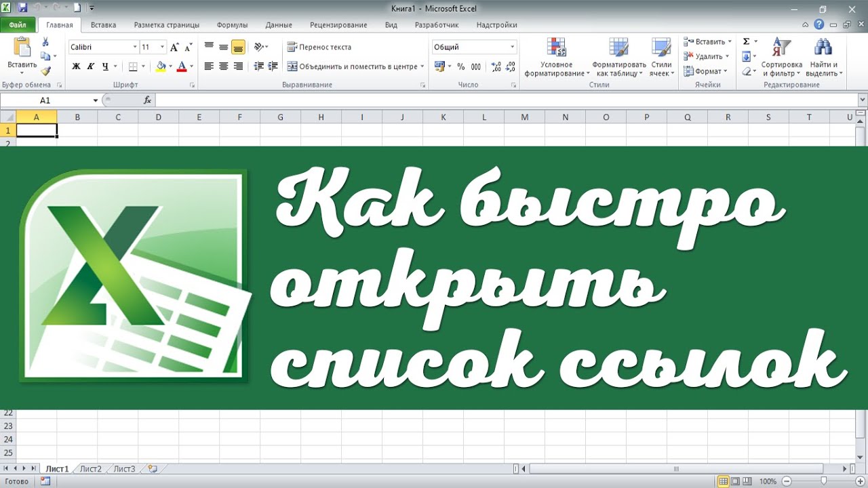
Task: Align text to middle of cell
Action: point(223,47)
